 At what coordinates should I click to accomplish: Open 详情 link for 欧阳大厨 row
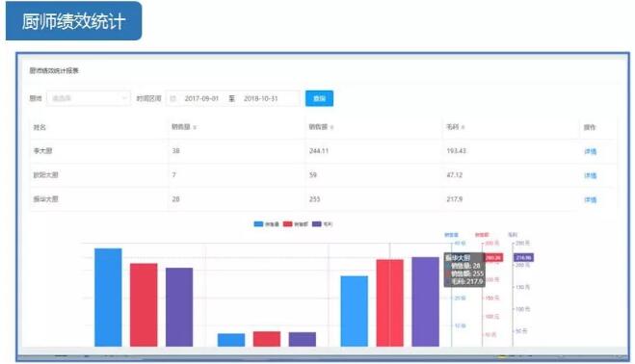(590, 175)
